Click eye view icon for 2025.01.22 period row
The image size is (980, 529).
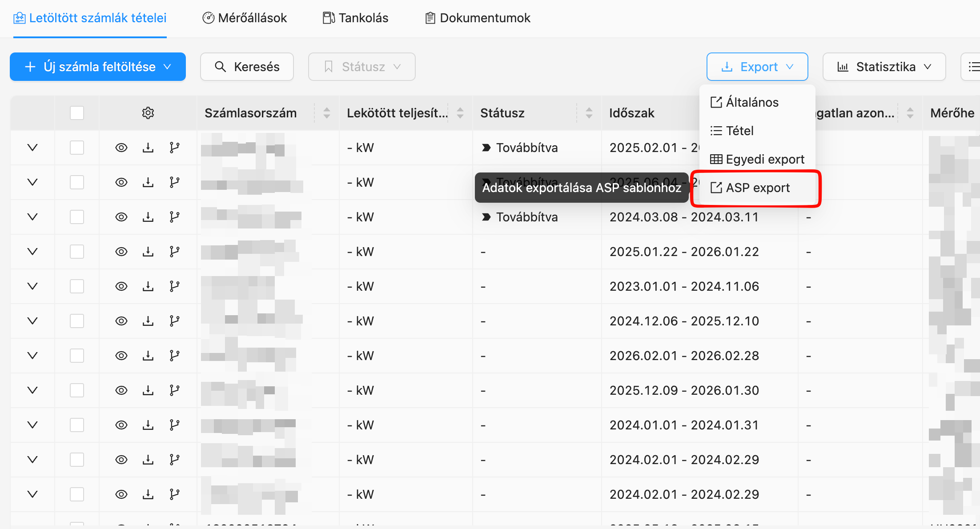coord(121,252)
